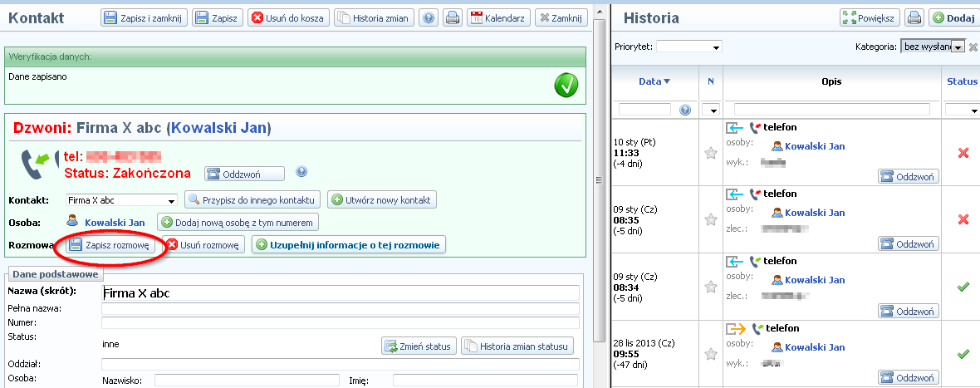This screenshot has width=980, height=388.
Task: Click the Nazwa (skrót) input field
Action: click(x=340, y=292)
